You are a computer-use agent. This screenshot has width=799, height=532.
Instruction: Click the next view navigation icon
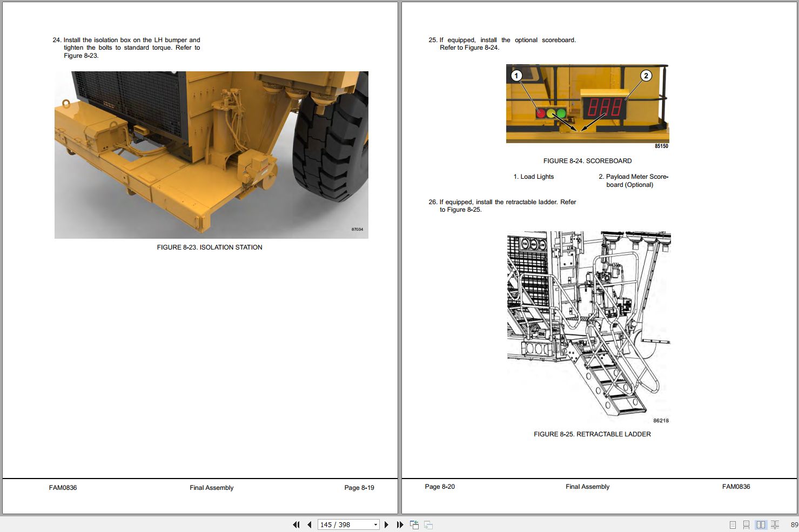428,524
